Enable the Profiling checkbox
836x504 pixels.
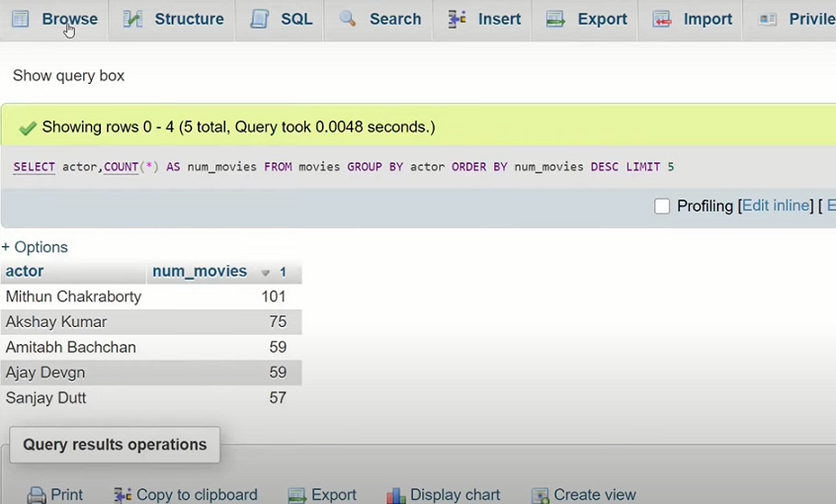(x=662, y=206)
